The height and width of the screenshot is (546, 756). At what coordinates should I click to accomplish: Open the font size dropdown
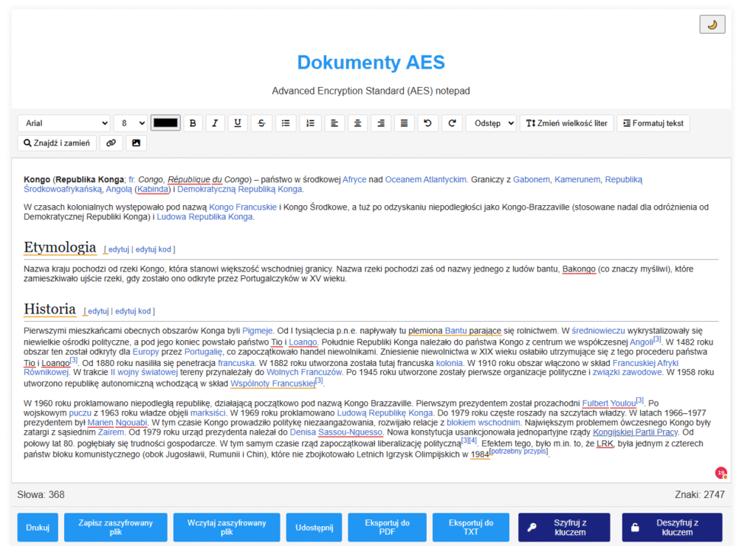130,123
